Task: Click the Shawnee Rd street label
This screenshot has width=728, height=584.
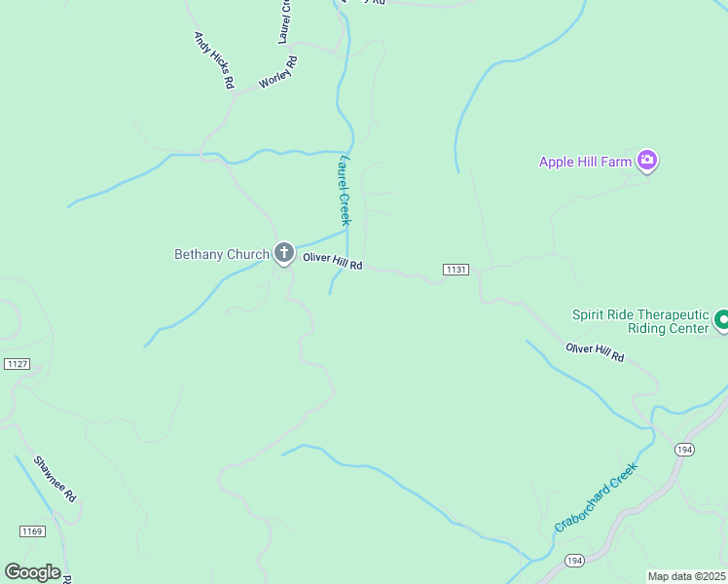Action: pos(55,479)
